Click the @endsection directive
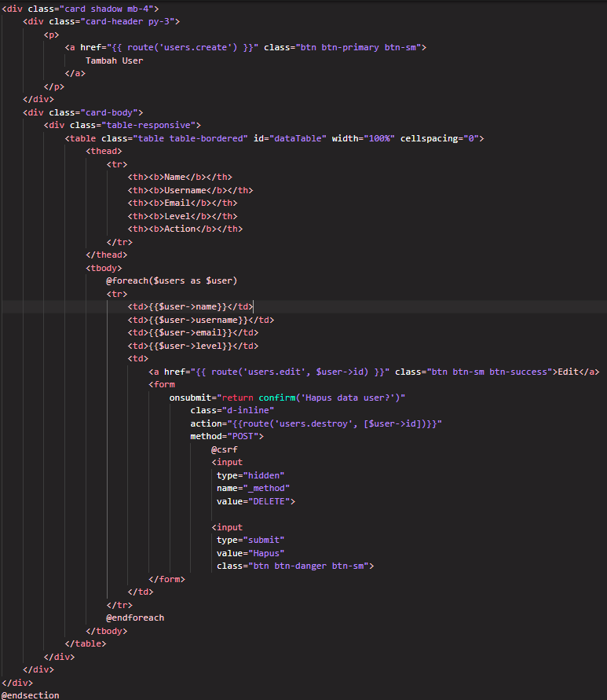 31,695
